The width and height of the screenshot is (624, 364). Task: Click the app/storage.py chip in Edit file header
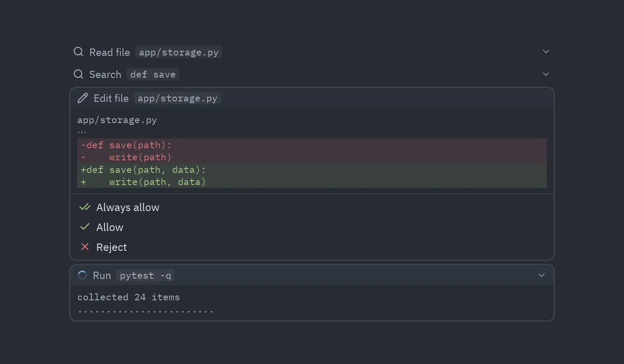pyautogui.click(x=177, y=98)
